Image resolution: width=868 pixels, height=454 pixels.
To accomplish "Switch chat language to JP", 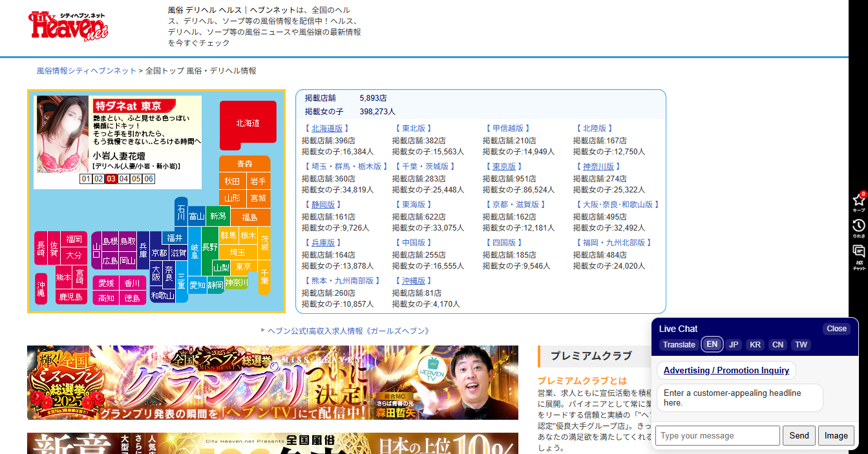I will click(x=734, y=345).
